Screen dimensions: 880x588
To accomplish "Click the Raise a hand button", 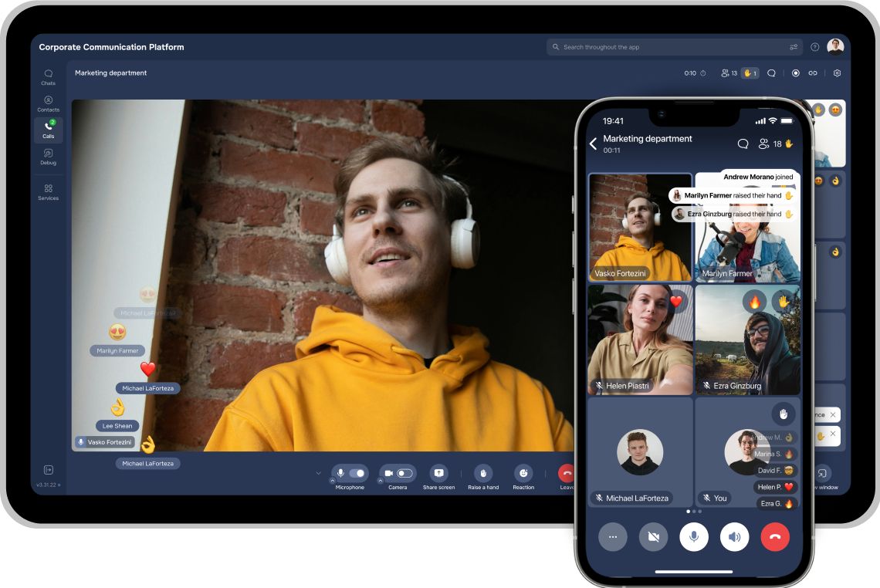I will (x=483, y=473).
